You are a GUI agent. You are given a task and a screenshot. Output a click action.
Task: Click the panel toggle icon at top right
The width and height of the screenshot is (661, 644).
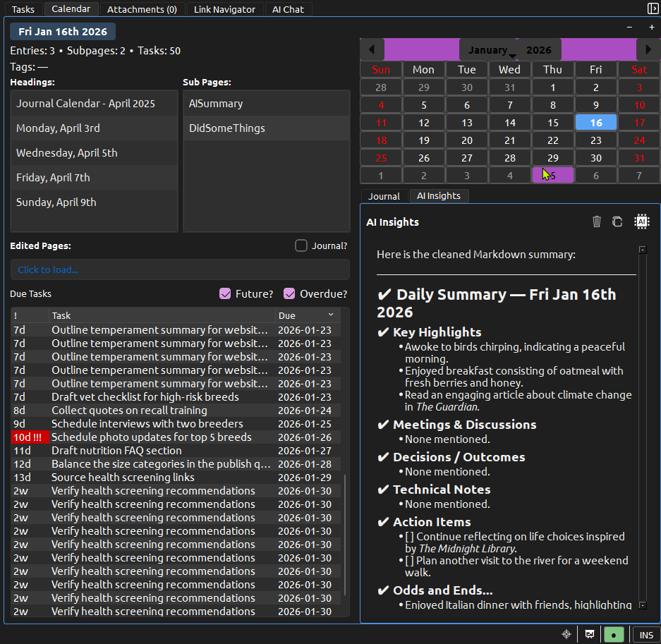(653, 8)
